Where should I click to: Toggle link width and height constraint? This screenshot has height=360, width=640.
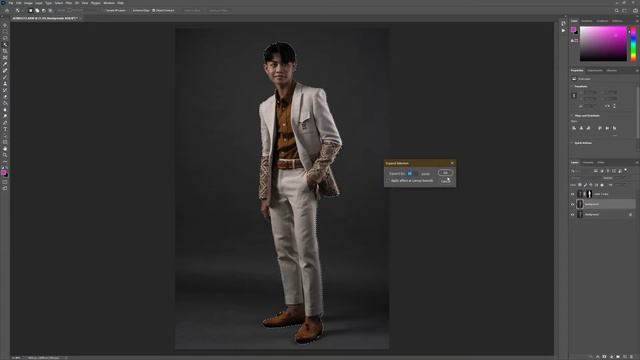[574, 96]
